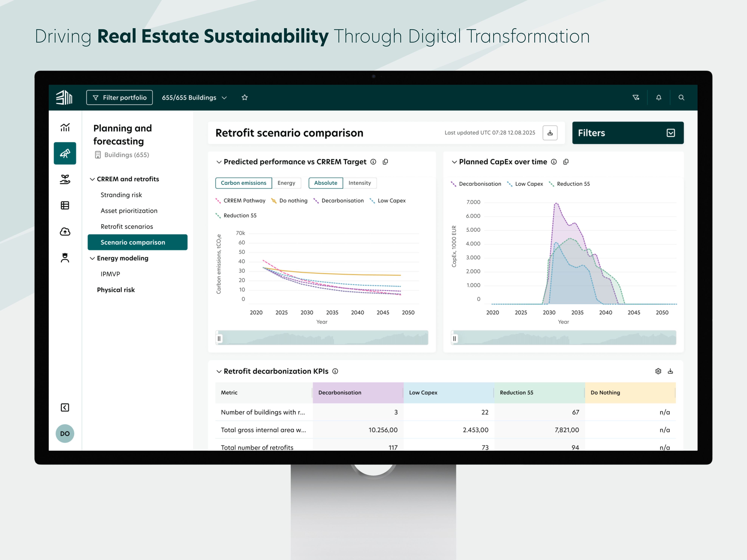The image size is (747, 560).
Task: Download the retrofit scenario comparison report
Action: [x=550, y=133]
